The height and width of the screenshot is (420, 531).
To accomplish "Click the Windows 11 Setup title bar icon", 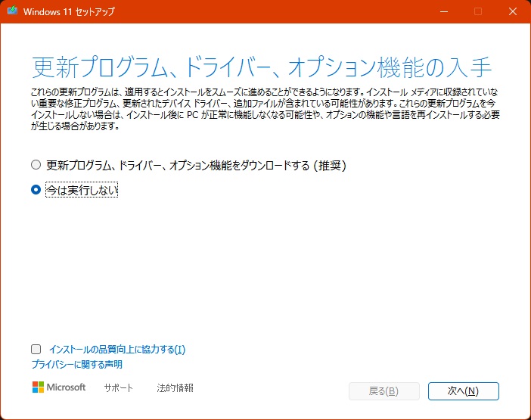I will point(11,12).
